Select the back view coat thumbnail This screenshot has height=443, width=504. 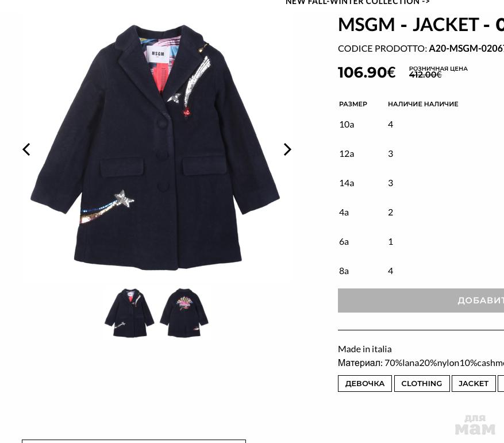184,313
